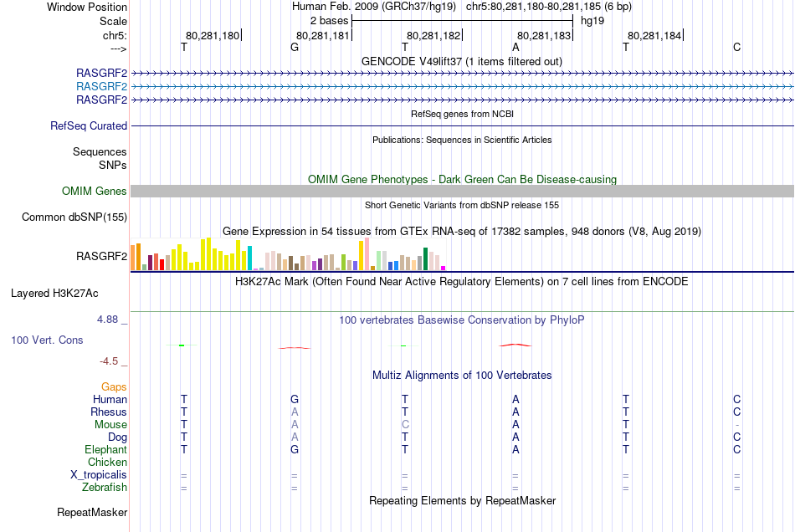Open the GENCODE V49lift37 track title

click(461, 61)
